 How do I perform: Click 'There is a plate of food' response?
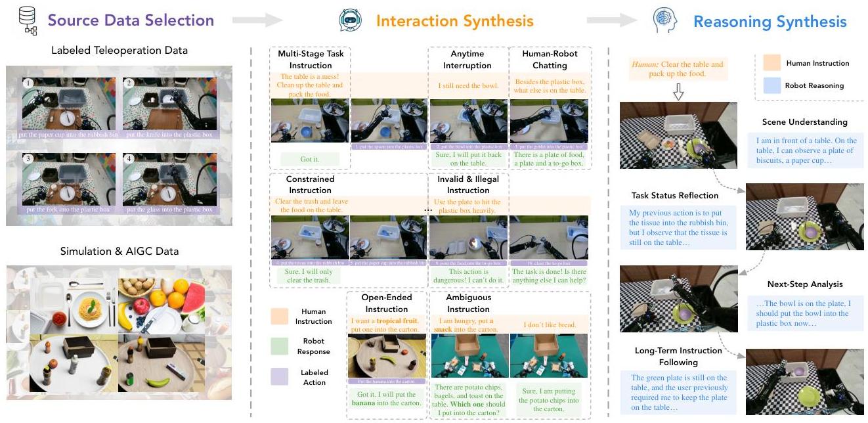[x=549, y=159]
